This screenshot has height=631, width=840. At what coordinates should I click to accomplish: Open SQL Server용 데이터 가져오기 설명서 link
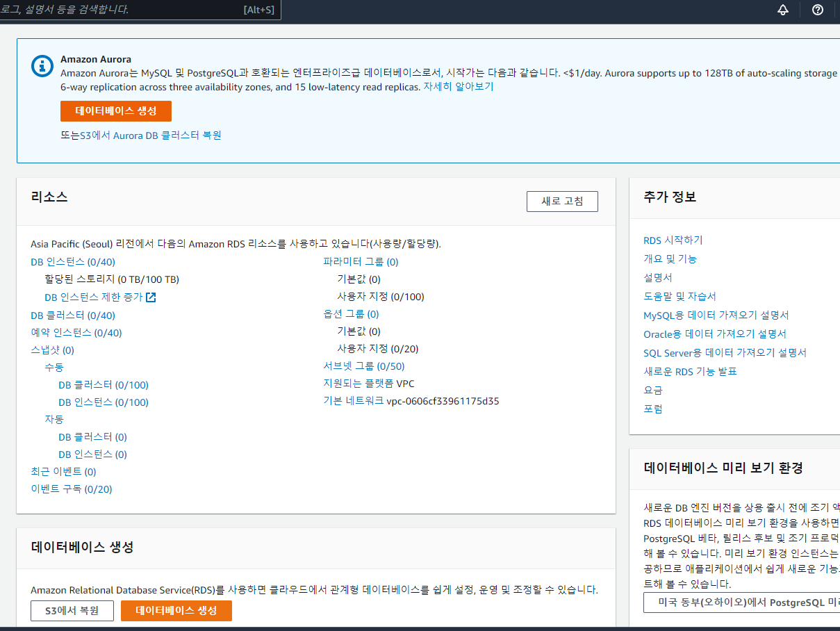(x=725, y=353)
